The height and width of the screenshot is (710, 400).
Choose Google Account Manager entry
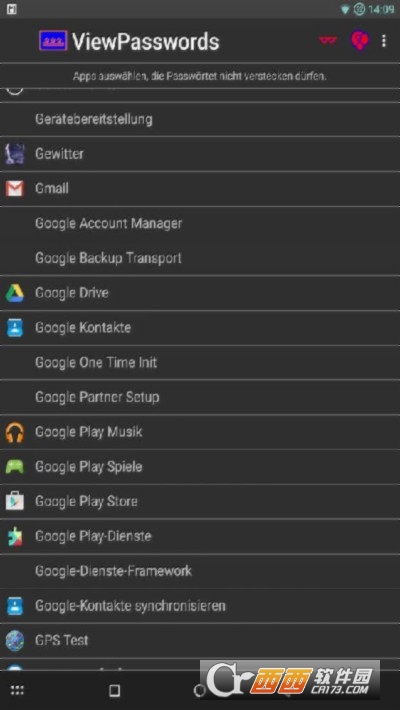[x=109, y=223]
